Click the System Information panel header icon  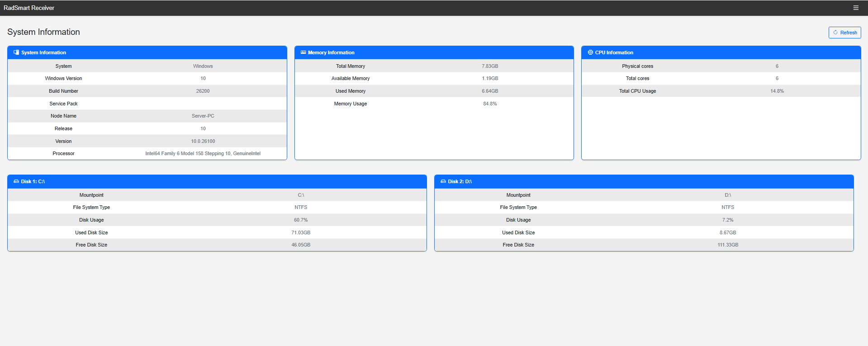click(x=16, y=52)
